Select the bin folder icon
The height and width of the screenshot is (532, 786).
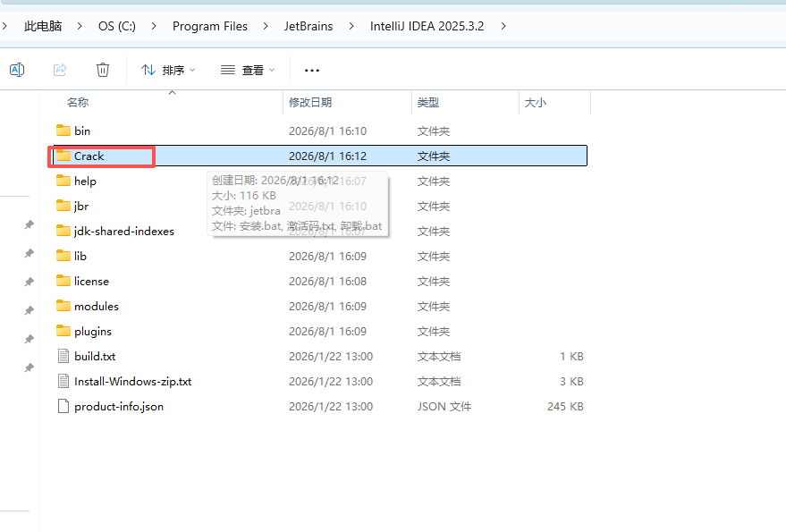63,131
